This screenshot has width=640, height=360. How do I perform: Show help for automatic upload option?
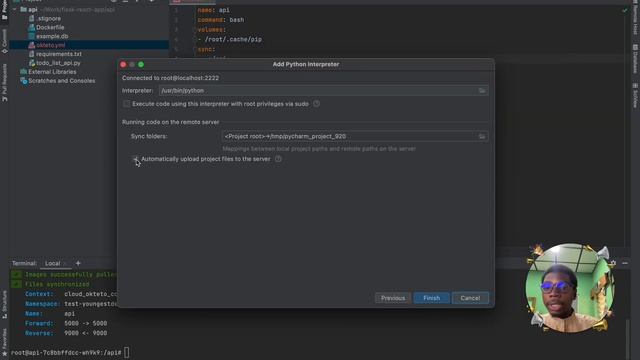(x=278, y=159)
